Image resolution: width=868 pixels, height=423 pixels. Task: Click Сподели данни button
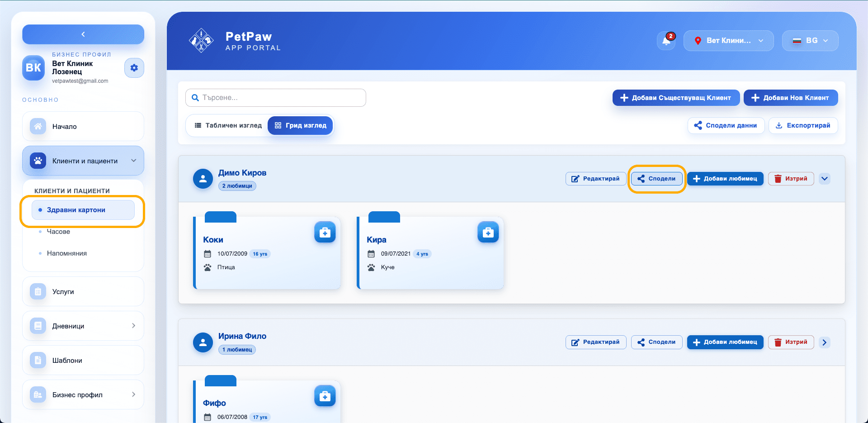(726, 125)
